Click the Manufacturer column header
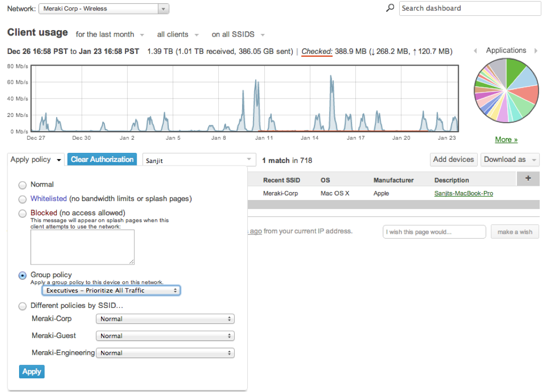Screen dimensions: 546x392 pyautogui.click(x=393, y=180)
